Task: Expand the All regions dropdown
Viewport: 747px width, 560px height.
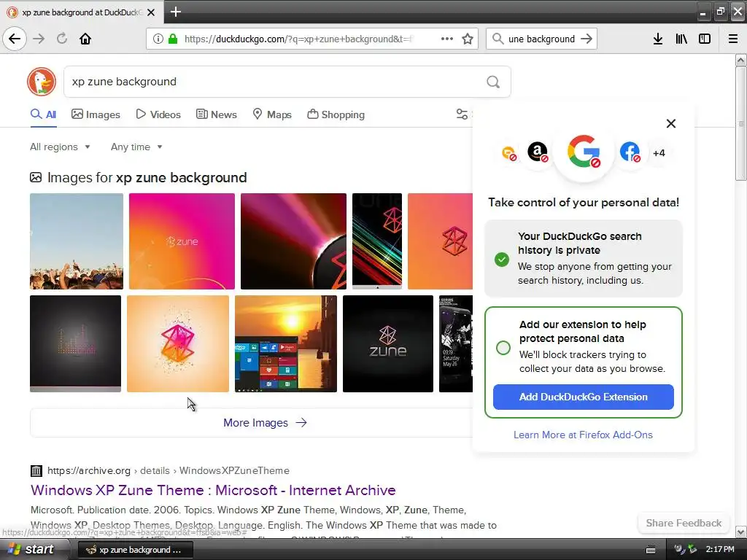Action: click(60, 147)
